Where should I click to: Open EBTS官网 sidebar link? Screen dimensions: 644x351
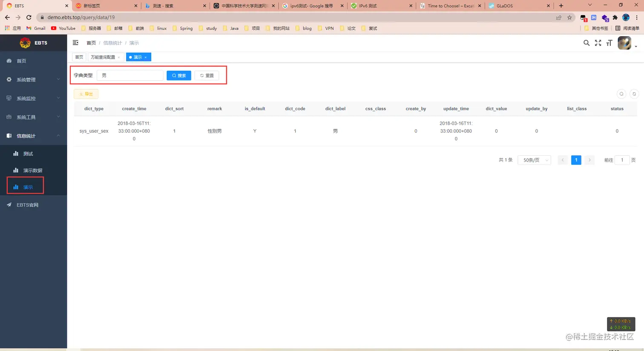point(33,205)
